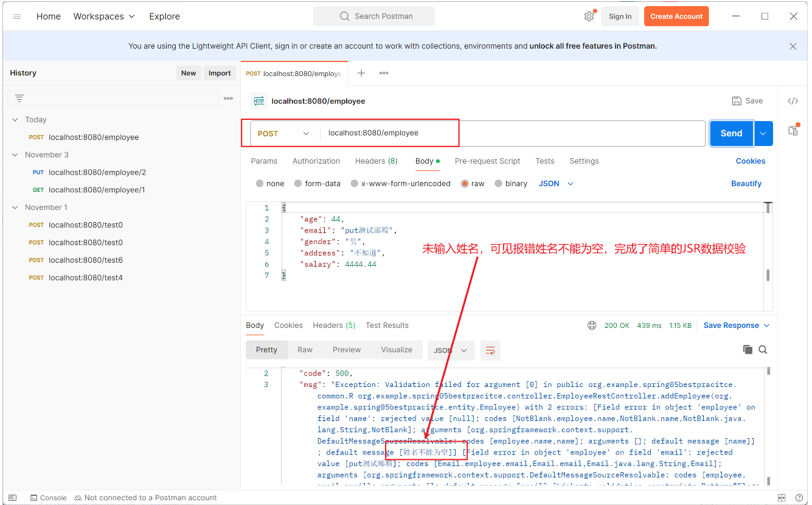Open the Workspaces dropdown
812x505 pixels.
(104, 16)
